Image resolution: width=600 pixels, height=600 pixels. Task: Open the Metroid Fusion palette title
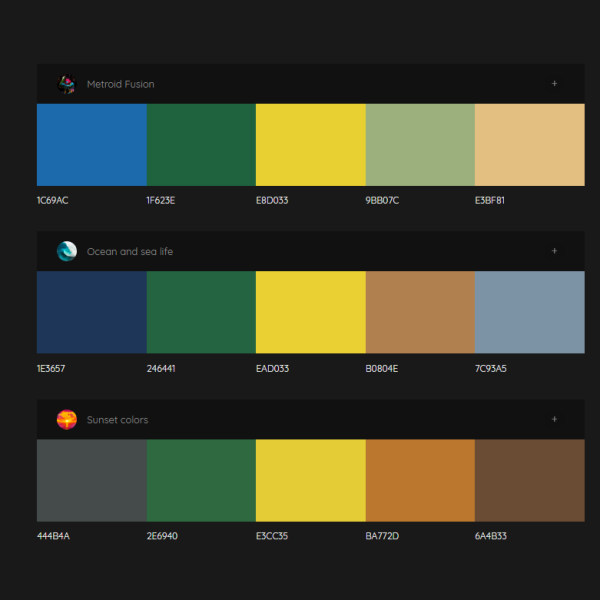click(120, 85)
